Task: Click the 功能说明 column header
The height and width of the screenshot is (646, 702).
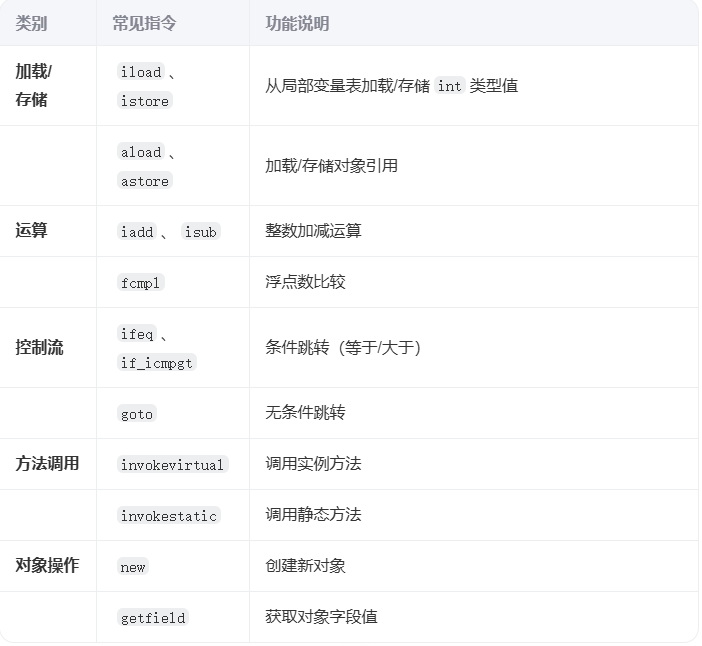Action: tap(297, 23)
